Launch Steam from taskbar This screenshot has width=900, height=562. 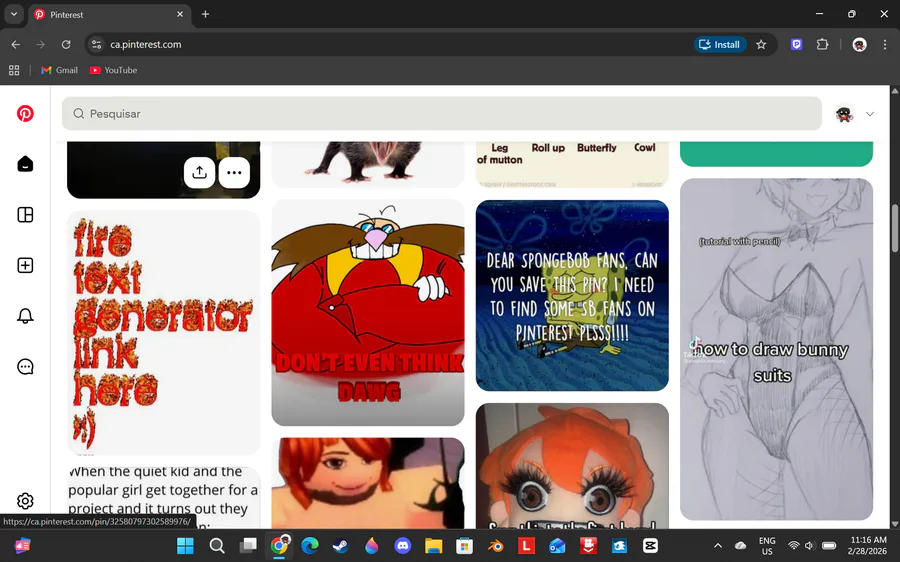click(x=341, y=545)
